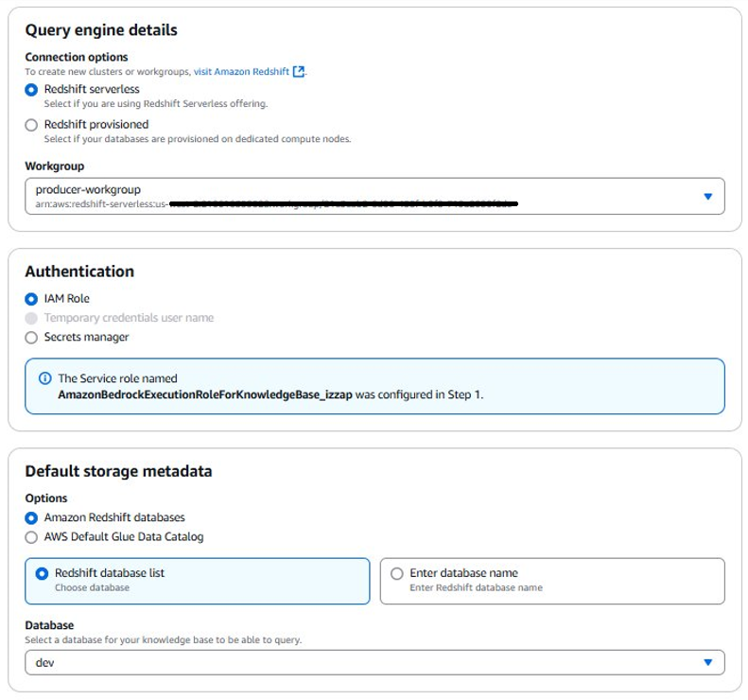Open the Database dropdown showing dev
The height and width of the screenshot is (700, 748).
374,662
